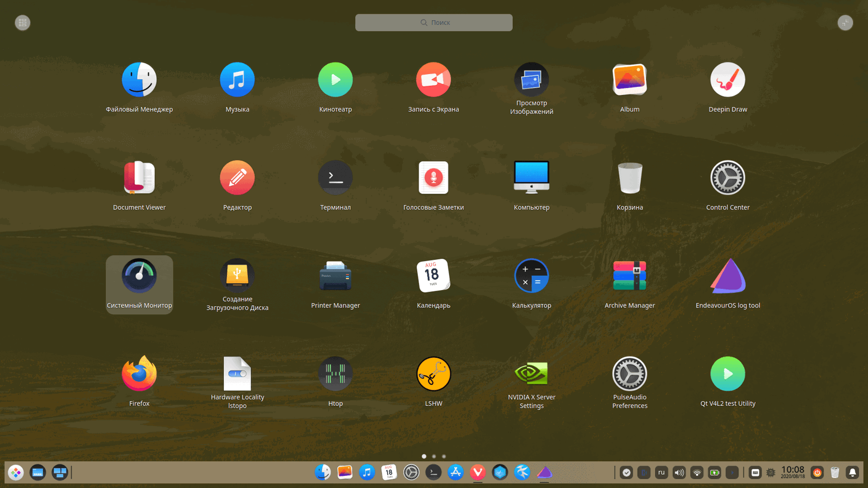The image size is (868, 488).
Task: Open Калькулятор
Action: pyautogui.click(x=532, y=276)
